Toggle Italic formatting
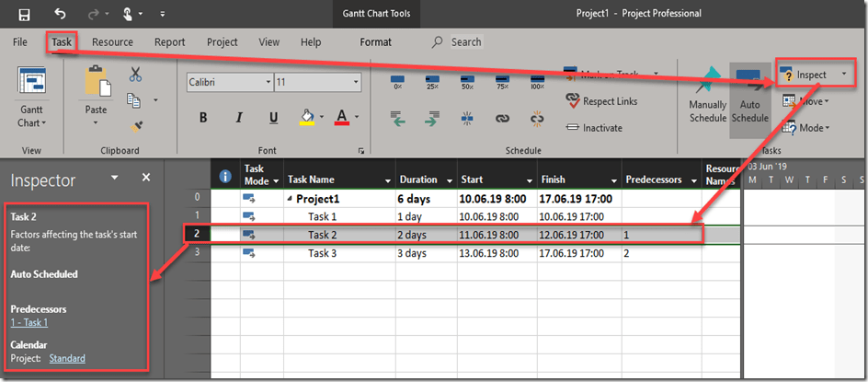 (238, 118)
